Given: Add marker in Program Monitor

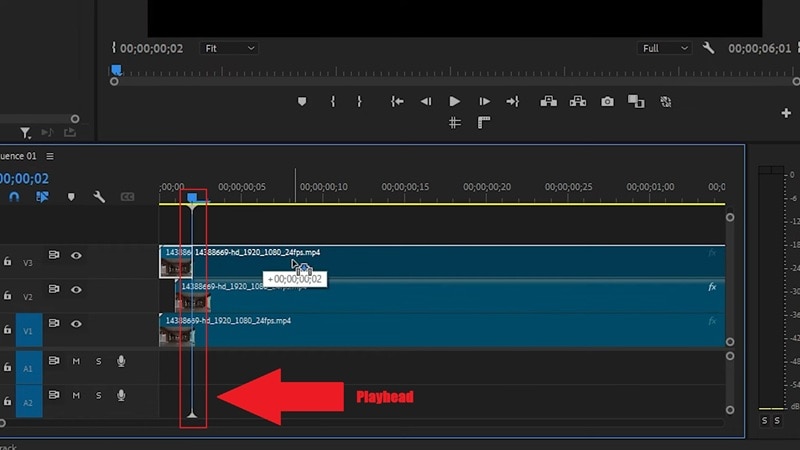Looking at the screenshot, I should 302,102.
